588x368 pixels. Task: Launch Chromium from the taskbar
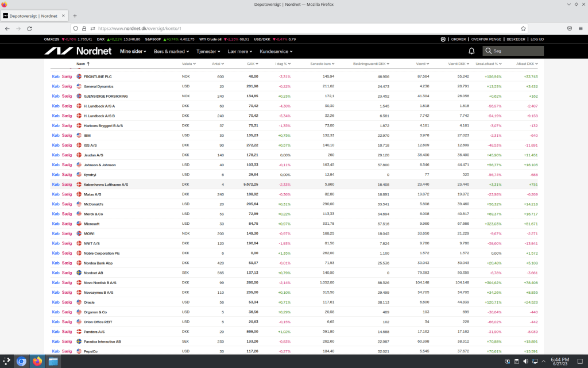coord(22,362)
